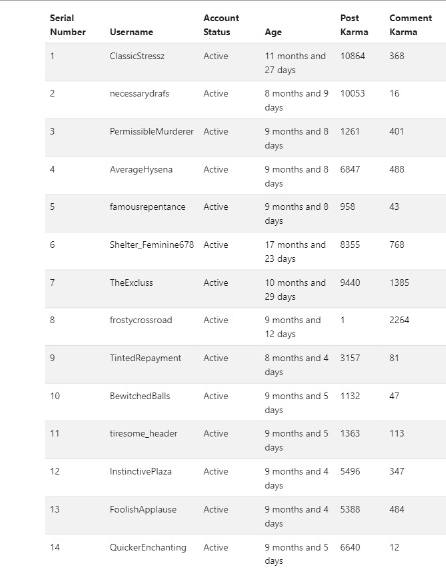Click on AverageHysena username
The width and height of the screenshot is (446, 570).
pos(141,170)
